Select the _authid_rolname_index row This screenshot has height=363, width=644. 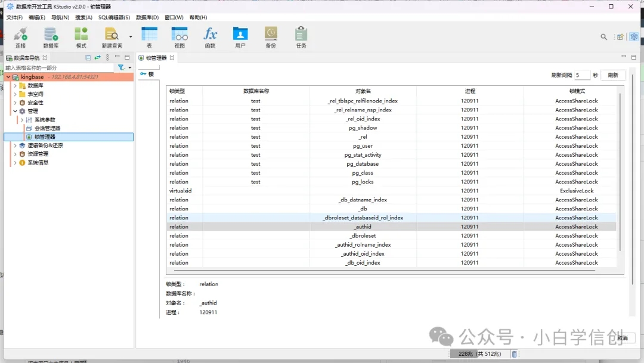point(391,245)
